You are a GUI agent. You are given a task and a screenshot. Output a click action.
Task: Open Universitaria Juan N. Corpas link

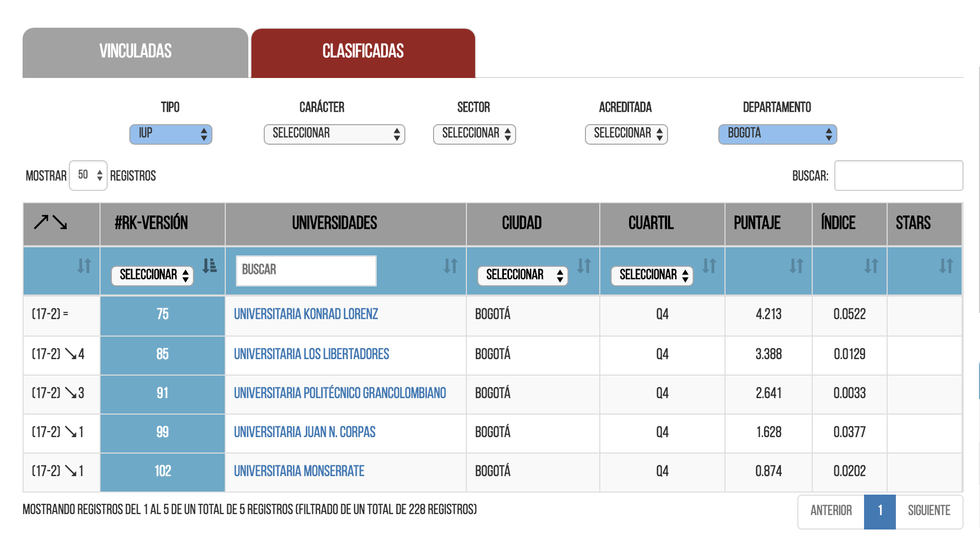pyautogui.click(x=305, y=432)
